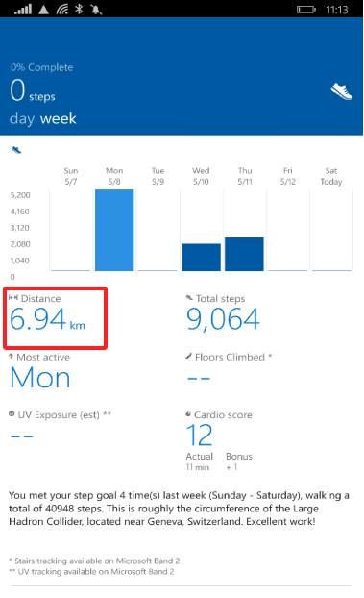Tap the Distance ruler icon
Screen dimensions: 364x598
point(13,297)
